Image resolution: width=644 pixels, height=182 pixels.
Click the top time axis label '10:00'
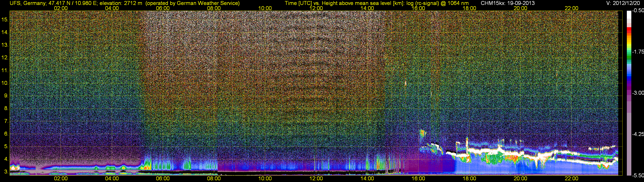click(265, 8)
